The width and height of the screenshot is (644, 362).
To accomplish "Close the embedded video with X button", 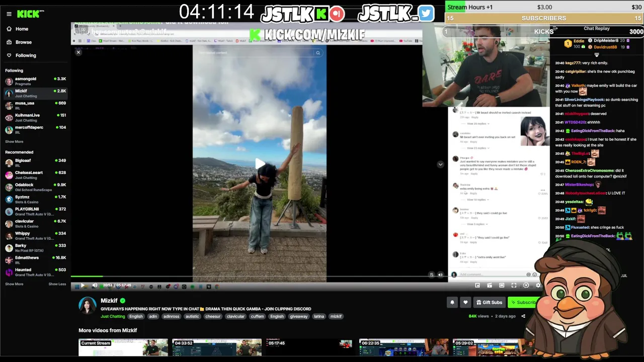I will click(78, 52).
